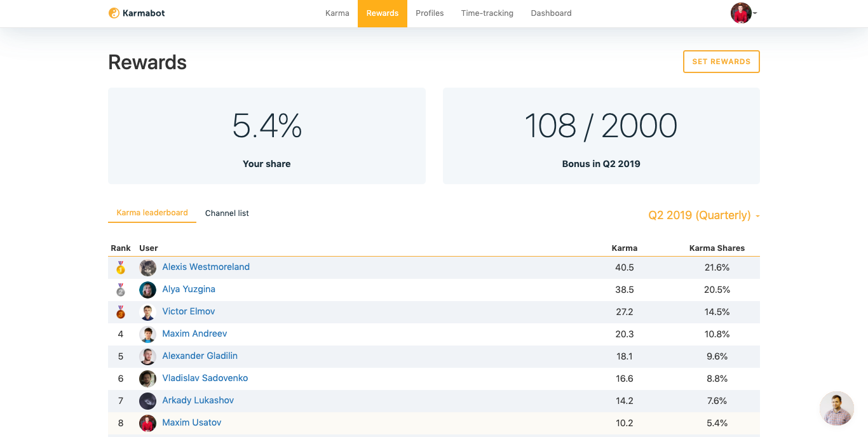Click the silver medal next to Alya Yuzgina
The image size is (868, 437).
pos(121,290)
